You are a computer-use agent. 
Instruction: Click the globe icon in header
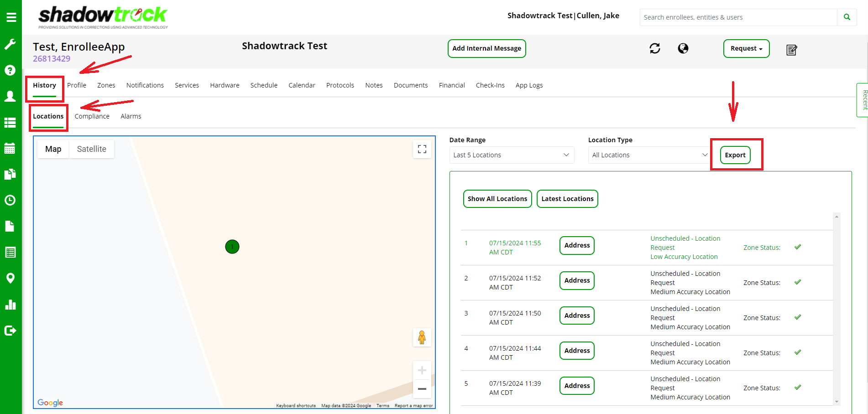(683, 48)
